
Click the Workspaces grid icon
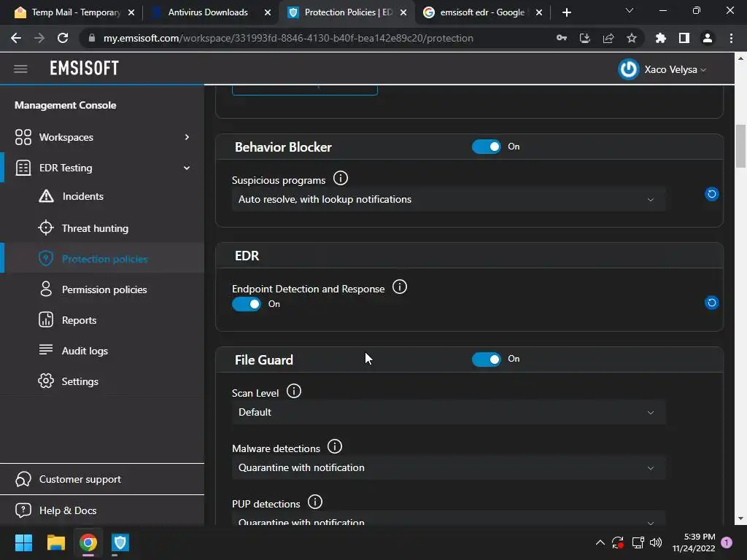click(x=23, y=137)
